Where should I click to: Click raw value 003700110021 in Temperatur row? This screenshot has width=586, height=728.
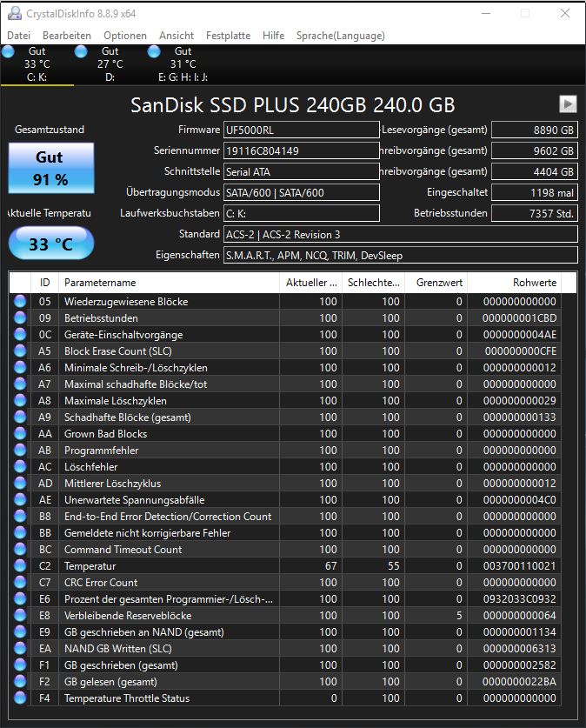(x=519, y=566)
